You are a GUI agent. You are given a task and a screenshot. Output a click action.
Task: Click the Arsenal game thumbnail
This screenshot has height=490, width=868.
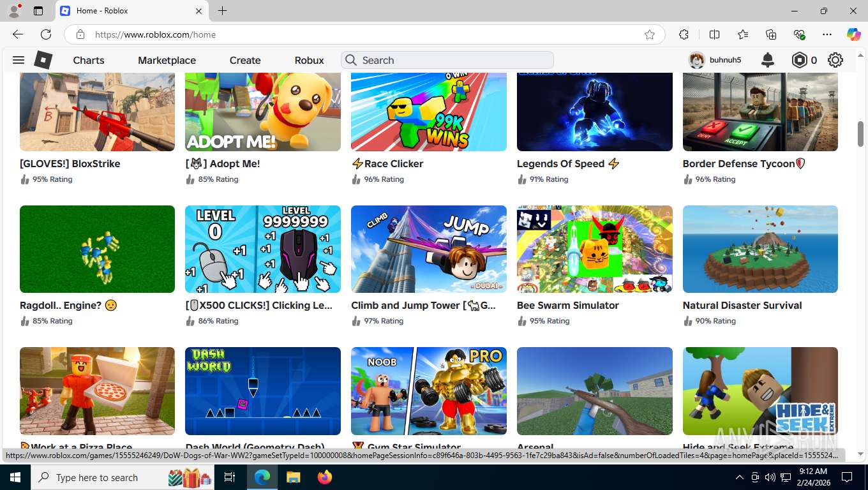pyautogui.click(x=595, y=390)
